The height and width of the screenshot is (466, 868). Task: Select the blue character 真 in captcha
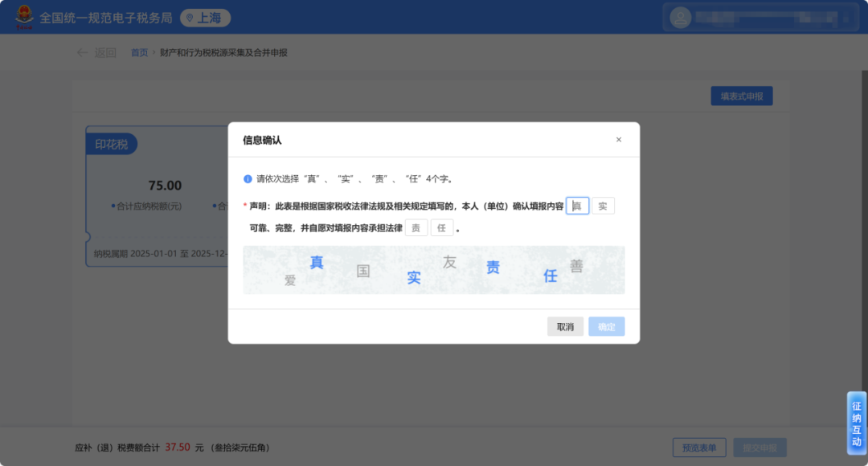click(317, 263)
